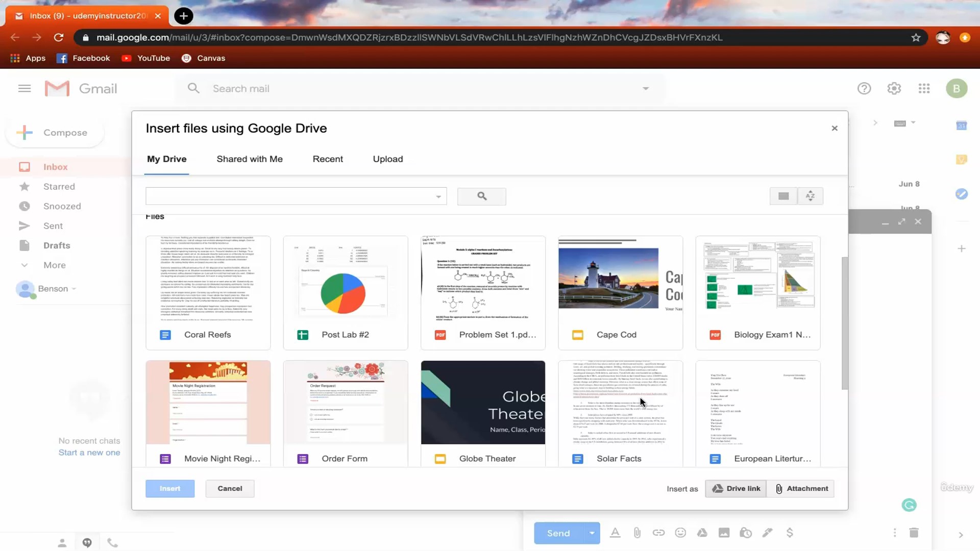Click the send money dollar icon

click(x=790, y=533)
